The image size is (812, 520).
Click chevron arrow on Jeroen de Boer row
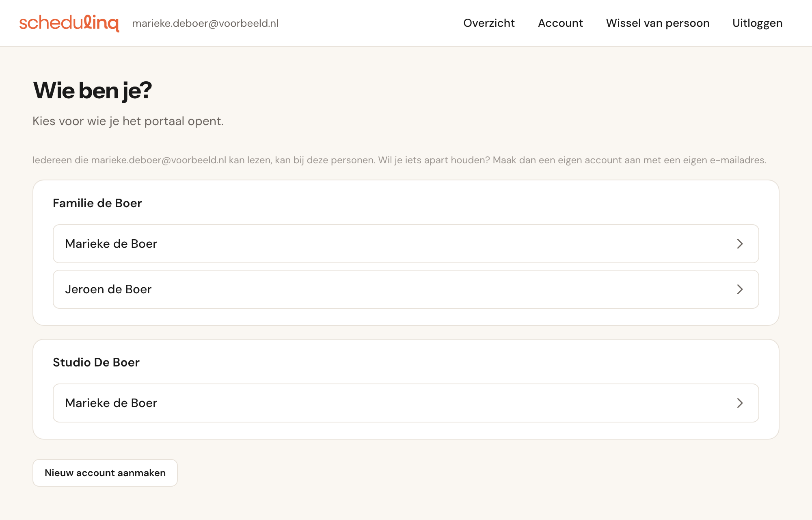point(740,289)
